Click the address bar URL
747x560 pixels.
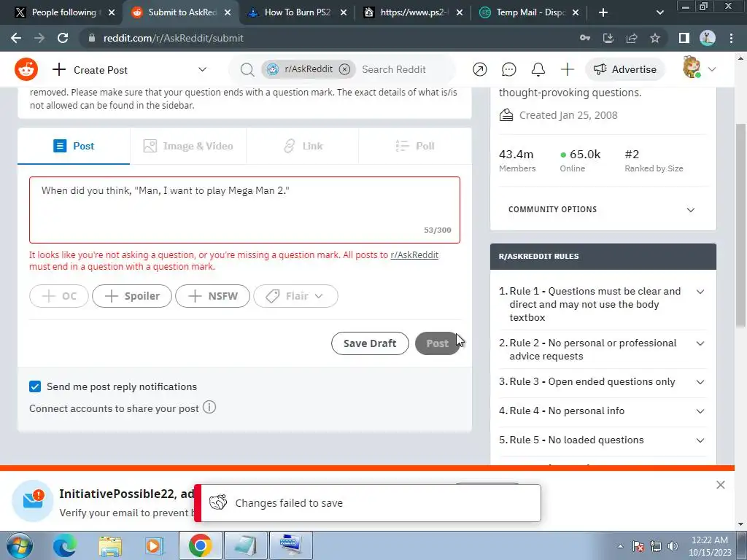point(174,38)
